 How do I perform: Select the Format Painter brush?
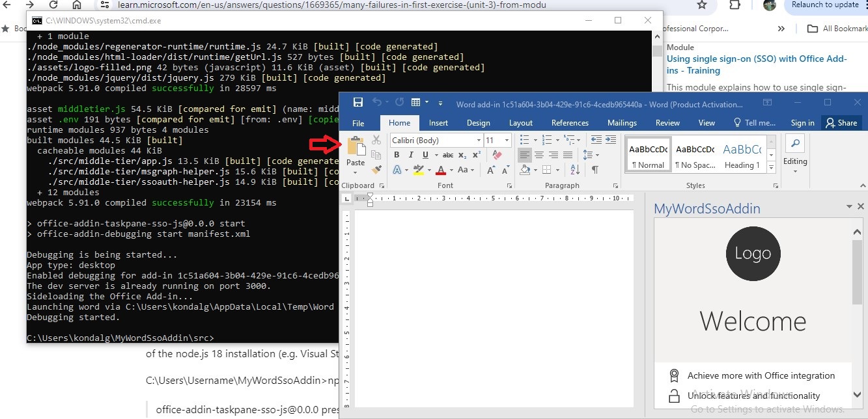376,170
